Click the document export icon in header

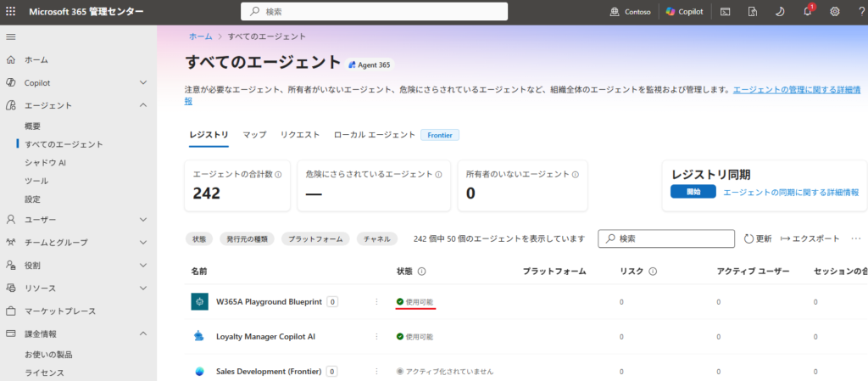click(753, 12)
